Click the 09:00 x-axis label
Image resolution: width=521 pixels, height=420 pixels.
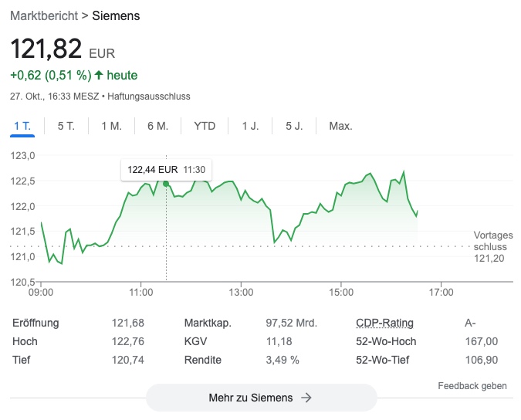click(x=41, y=293)
